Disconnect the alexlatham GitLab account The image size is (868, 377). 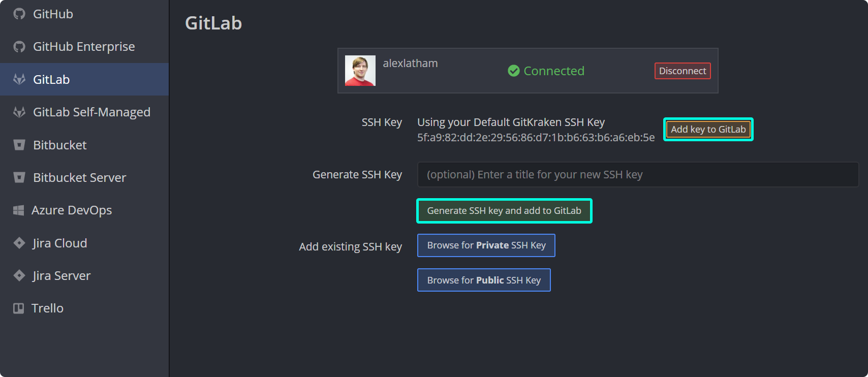coord(682,71)
